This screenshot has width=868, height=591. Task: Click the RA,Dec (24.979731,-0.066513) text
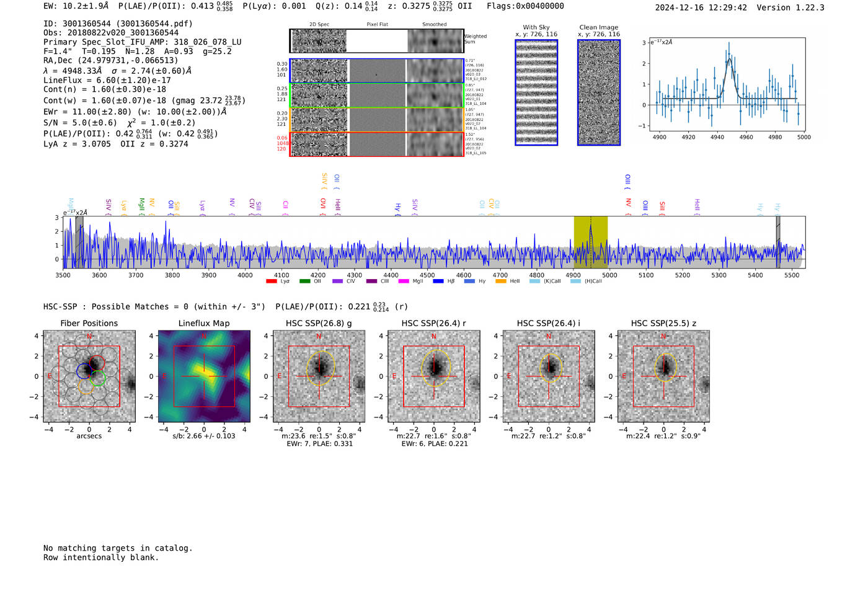tap(111, 60)
